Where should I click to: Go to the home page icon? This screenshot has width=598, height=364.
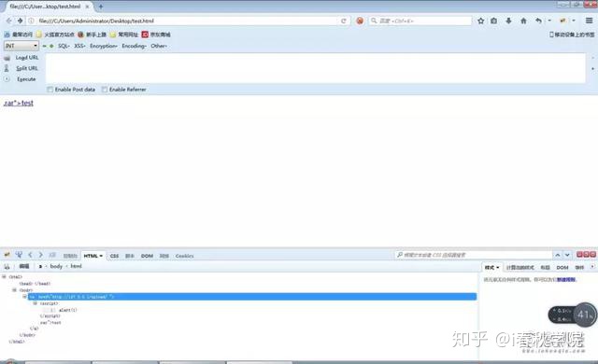tap(523, 21)
